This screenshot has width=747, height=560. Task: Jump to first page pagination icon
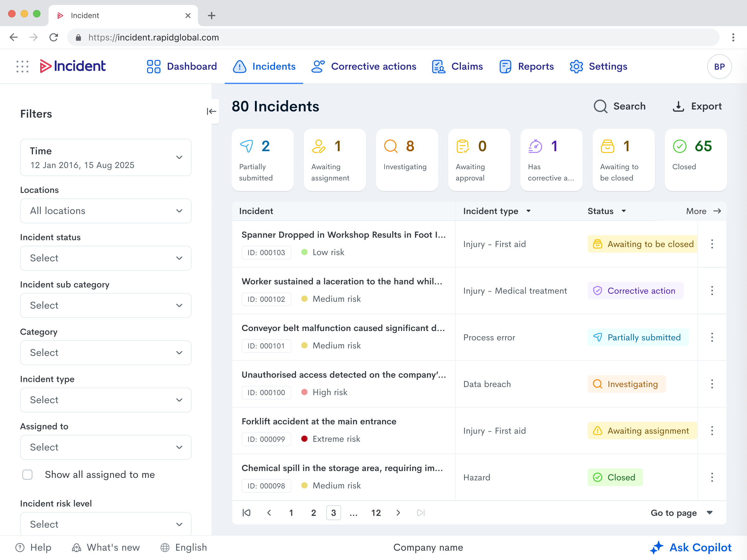[247, 513]
